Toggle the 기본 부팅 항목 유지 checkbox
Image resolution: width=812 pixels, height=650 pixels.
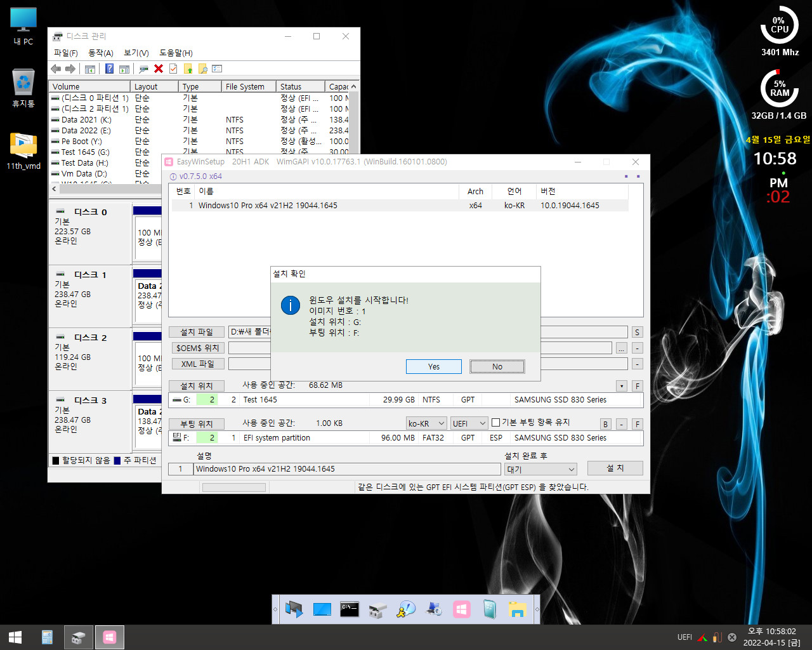tap(496, 423)
